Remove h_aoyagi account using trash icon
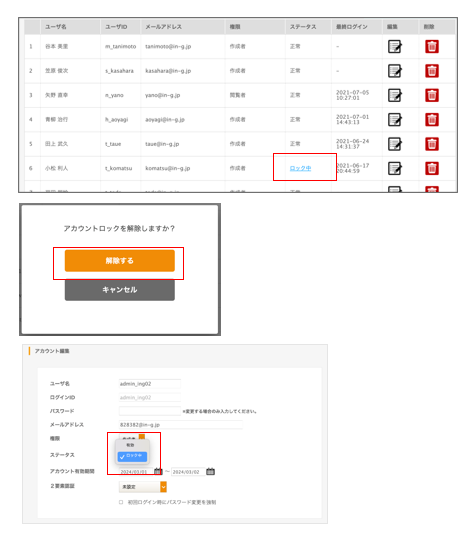472x541 pixels. 432,120
